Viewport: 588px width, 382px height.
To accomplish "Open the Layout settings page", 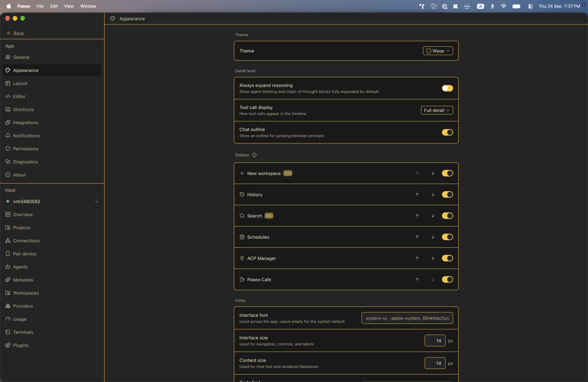I will coord(52,83).
